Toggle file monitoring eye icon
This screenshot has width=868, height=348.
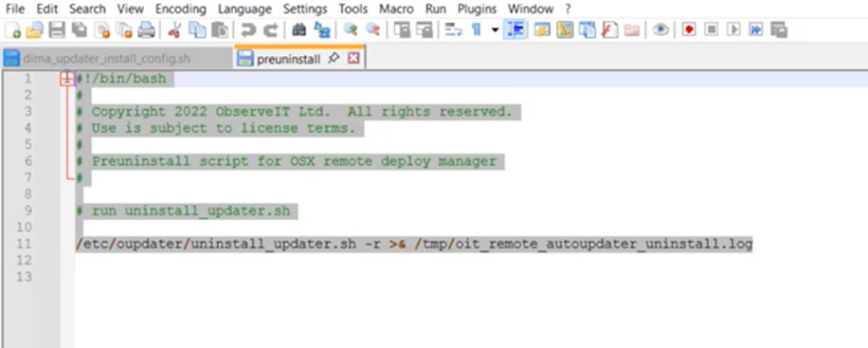[x=660, y=30]
